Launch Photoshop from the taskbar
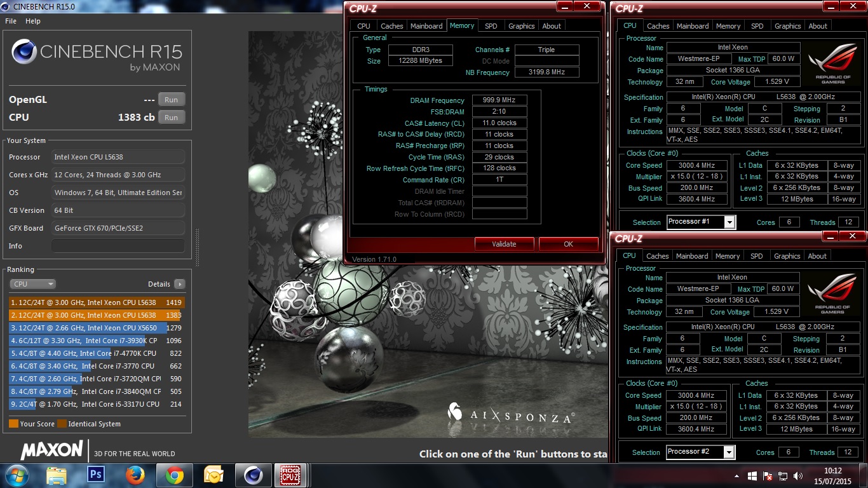 [x=96, y=475]
